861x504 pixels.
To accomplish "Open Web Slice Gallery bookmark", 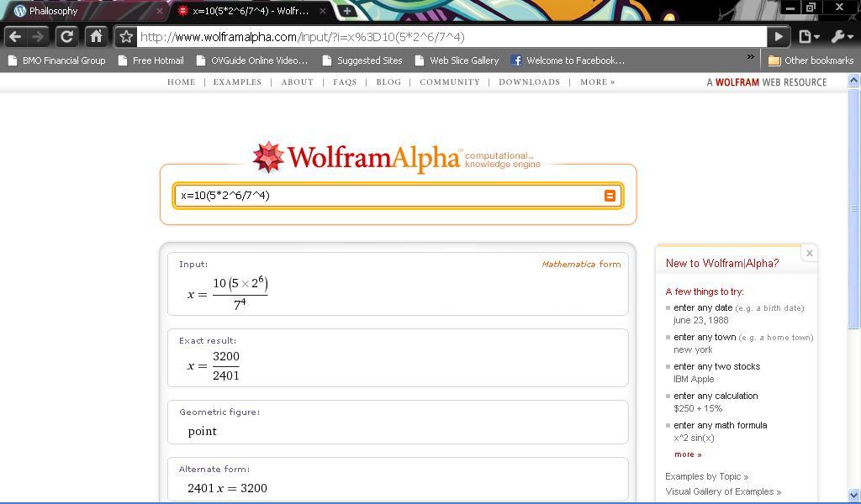I will pyautogui.click(x=457, y=60).
